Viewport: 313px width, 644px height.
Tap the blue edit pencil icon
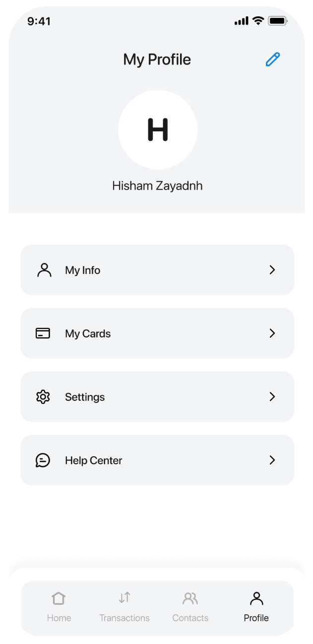pos(272,59)
